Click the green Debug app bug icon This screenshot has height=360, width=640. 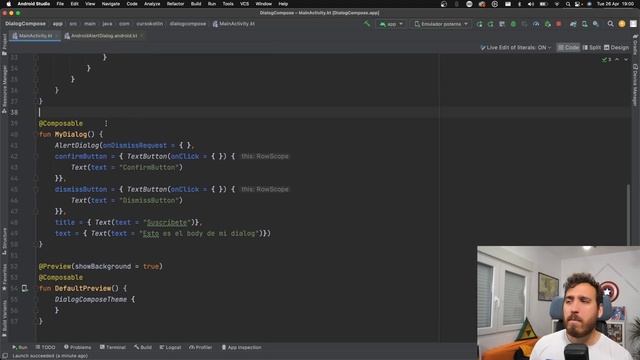pos(513,24)
